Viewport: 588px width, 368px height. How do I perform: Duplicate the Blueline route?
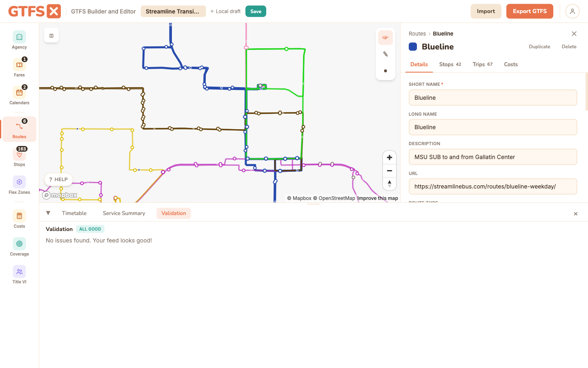[539, 47]
